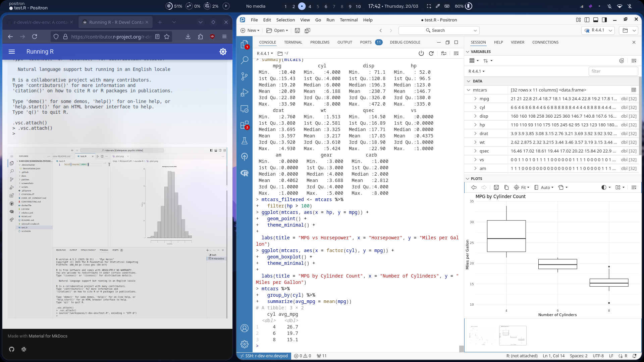This screenshot has height=362, width=644.
Task: Click the Variables filter input field
Action: tap(613, 71)
